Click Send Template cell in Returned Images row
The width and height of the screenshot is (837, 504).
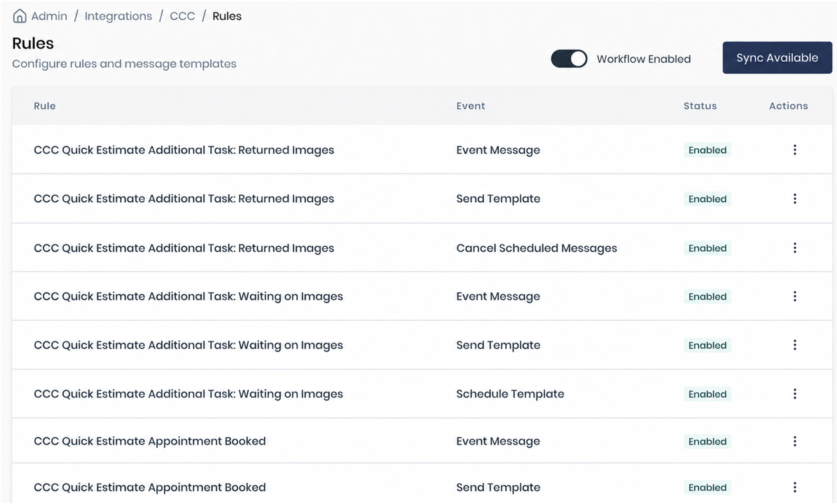(498, 199)
